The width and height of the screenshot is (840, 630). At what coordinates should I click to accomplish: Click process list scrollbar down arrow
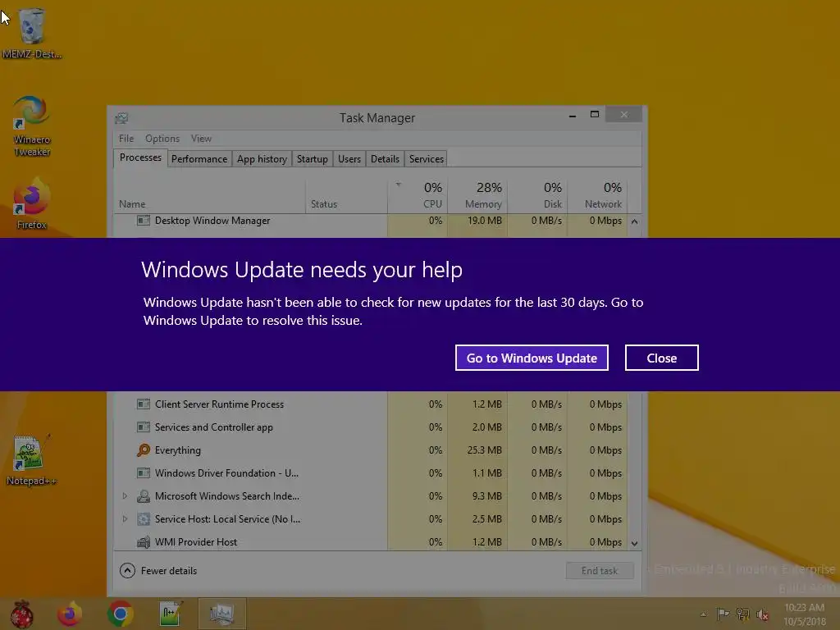click(x=634, y=543)
